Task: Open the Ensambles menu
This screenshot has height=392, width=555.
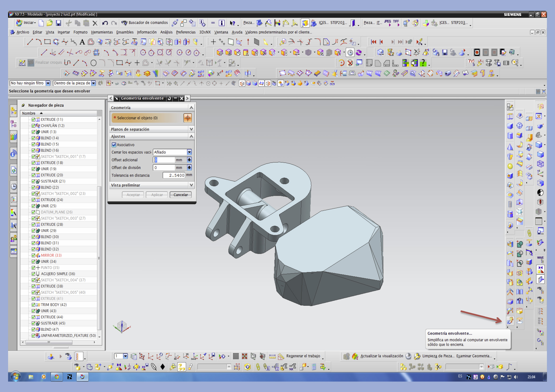Action: pyautogui.click(x=125, y=32)
